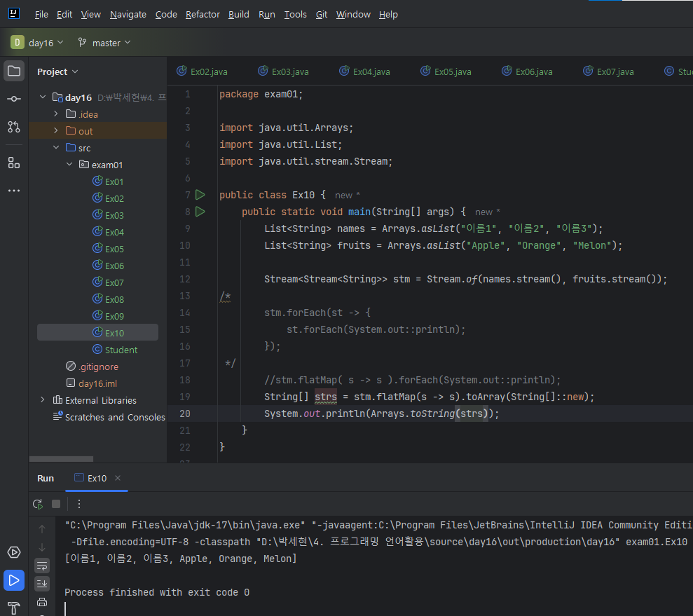Open the Refactor menu

203,14
